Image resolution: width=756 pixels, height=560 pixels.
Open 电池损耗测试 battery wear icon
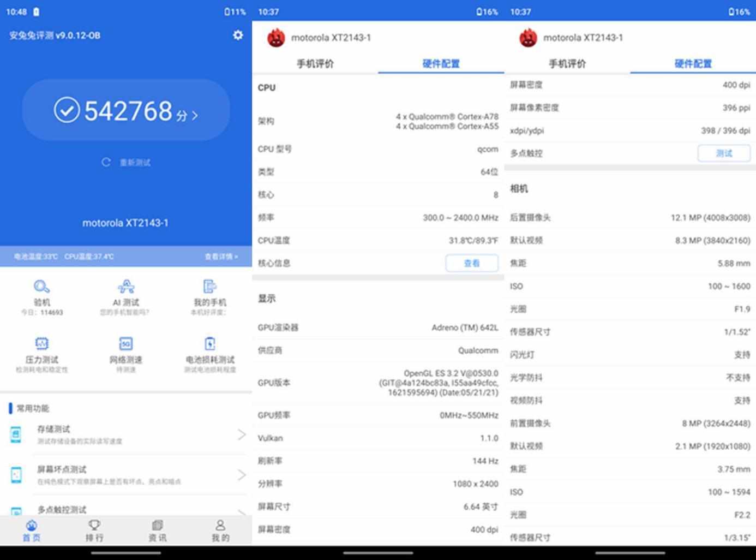(x=210, y=343)
